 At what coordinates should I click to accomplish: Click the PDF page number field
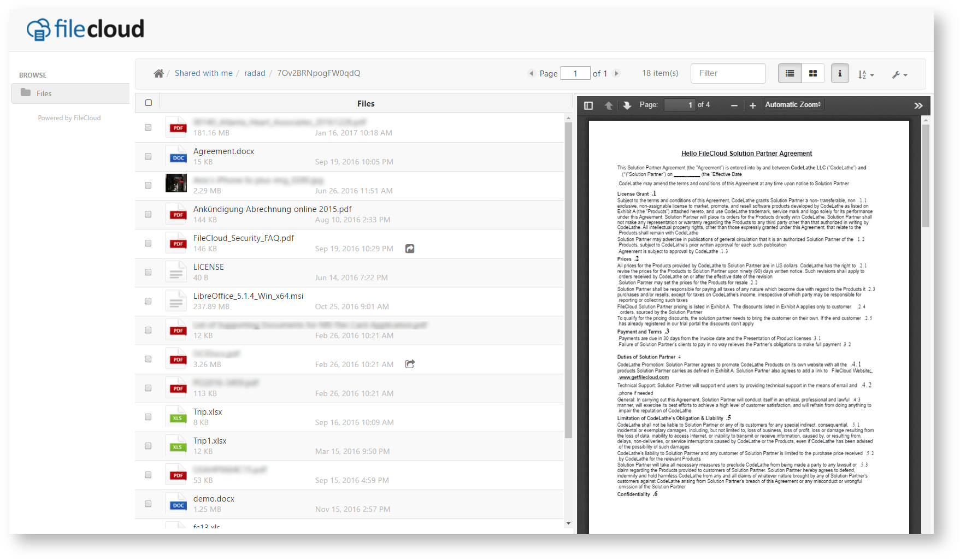click(680, 105)
